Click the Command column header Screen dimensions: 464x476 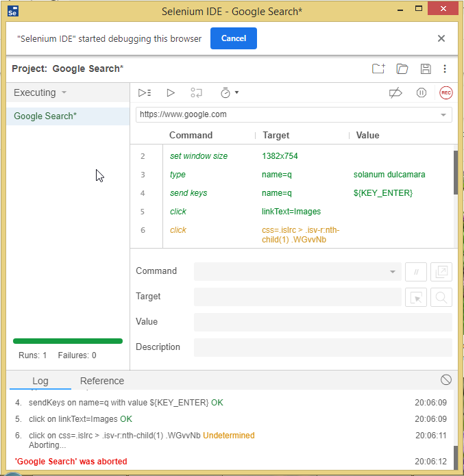[x=191, y=135]
